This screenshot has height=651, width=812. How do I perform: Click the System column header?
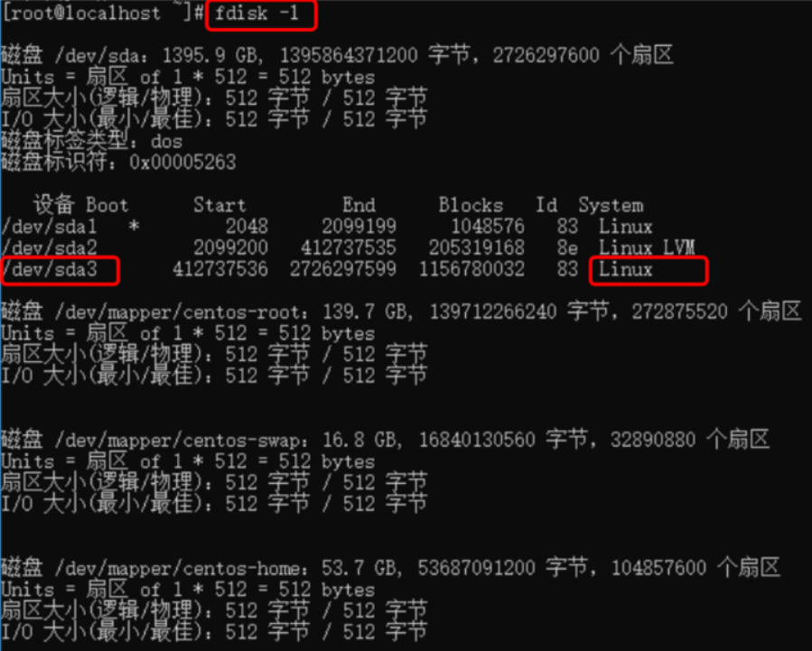click(611, 206)
